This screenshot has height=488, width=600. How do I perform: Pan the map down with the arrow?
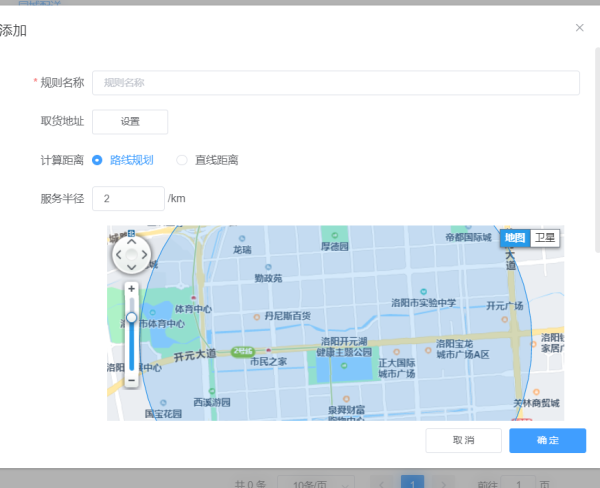click(x=131, y=267)
